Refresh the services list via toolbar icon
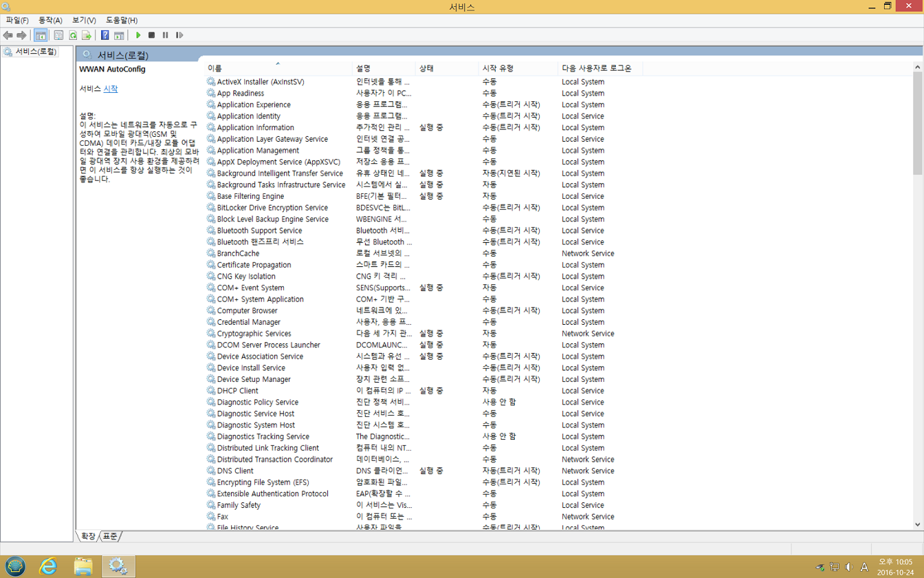 point(72,35)
